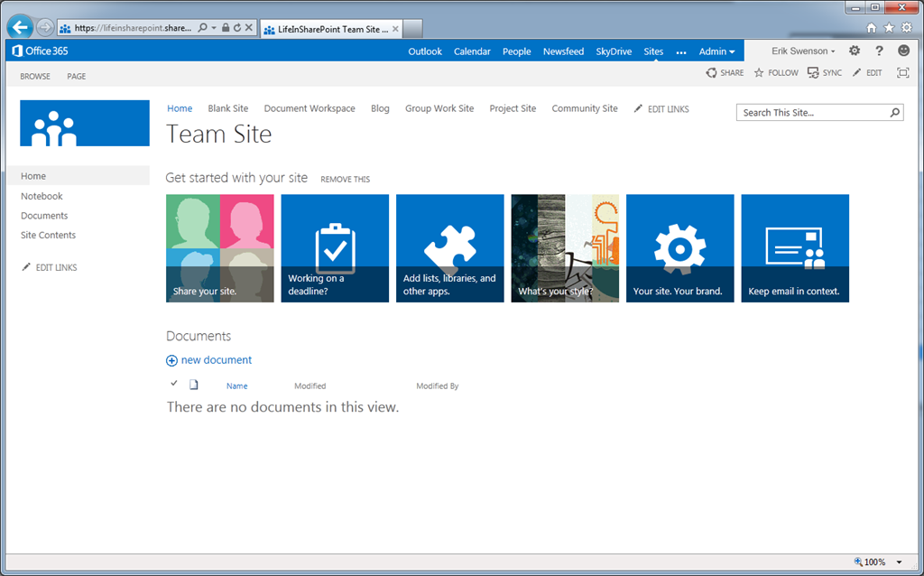Enable focus mode with the expand icon
The height and width of the screenshot is (576, 924).
click(x=902, y=73)
